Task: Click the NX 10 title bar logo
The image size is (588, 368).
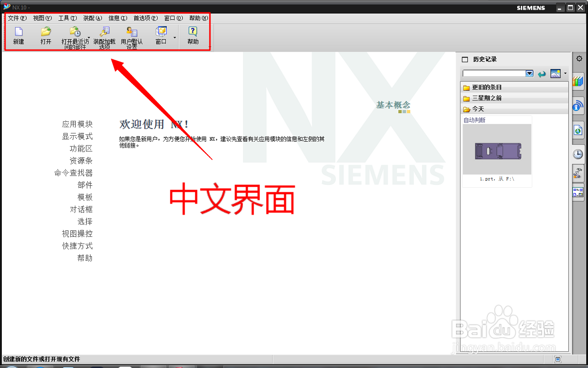Action: tap(6, 7)
